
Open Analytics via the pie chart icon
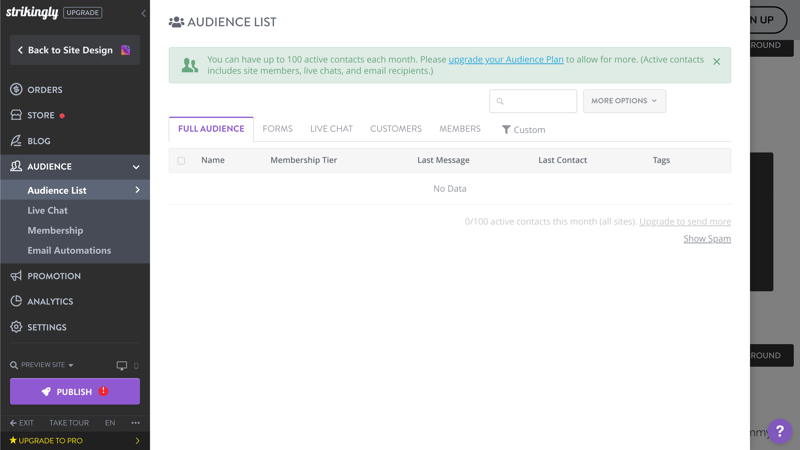[x=16, y=301]
